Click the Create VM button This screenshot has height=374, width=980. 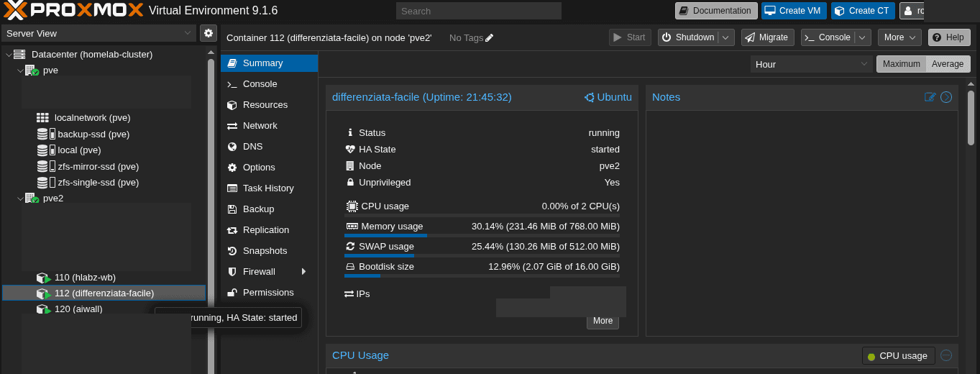tap(794, 11)
